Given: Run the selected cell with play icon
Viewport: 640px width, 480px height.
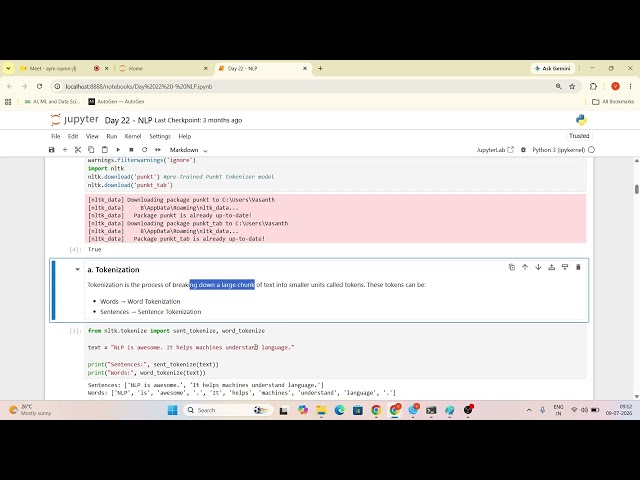Looking at the screenshot, I should pyautogui.click(x=118, y=150).
